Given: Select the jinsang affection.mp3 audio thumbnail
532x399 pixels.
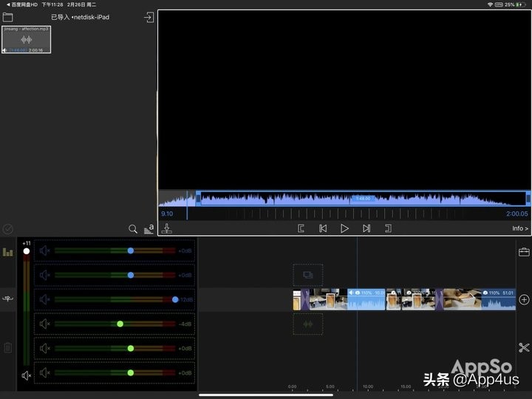Looking at the screenshot, I should (x=27, y=40).
